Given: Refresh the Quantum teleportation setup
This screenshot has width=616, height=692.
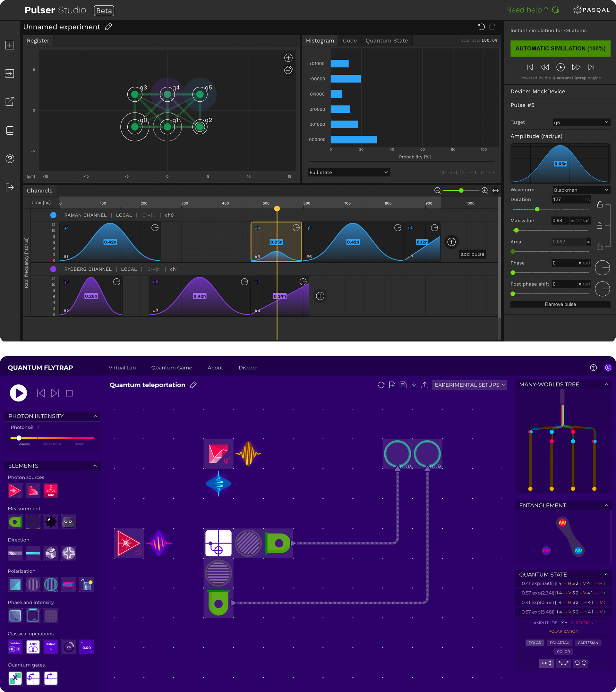Looking at the screenshot, I should click(381, 385).
